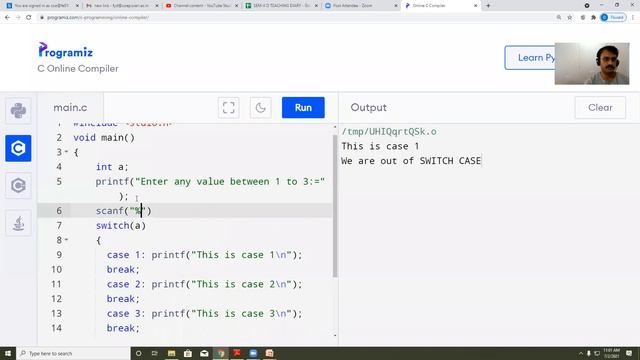Click 'We are out of SWITCH CASE' output
640x360 pixels.
click(411, 161)
